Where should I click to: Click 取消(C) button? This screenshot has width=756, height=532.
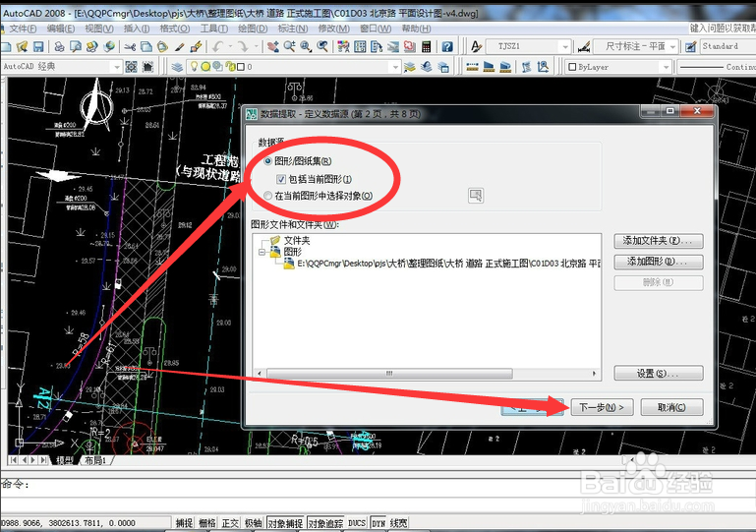click(x=671, y=407)
